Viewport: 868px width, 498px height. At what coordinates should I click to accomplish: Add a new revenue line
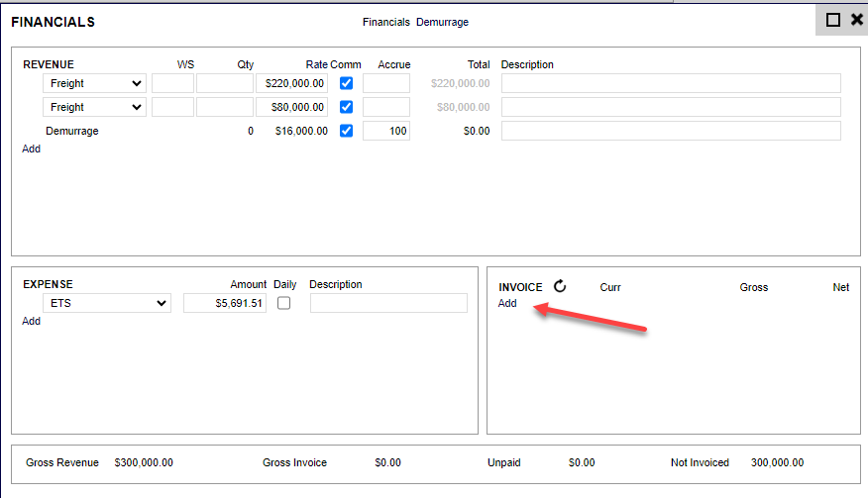tap(32, 149)
